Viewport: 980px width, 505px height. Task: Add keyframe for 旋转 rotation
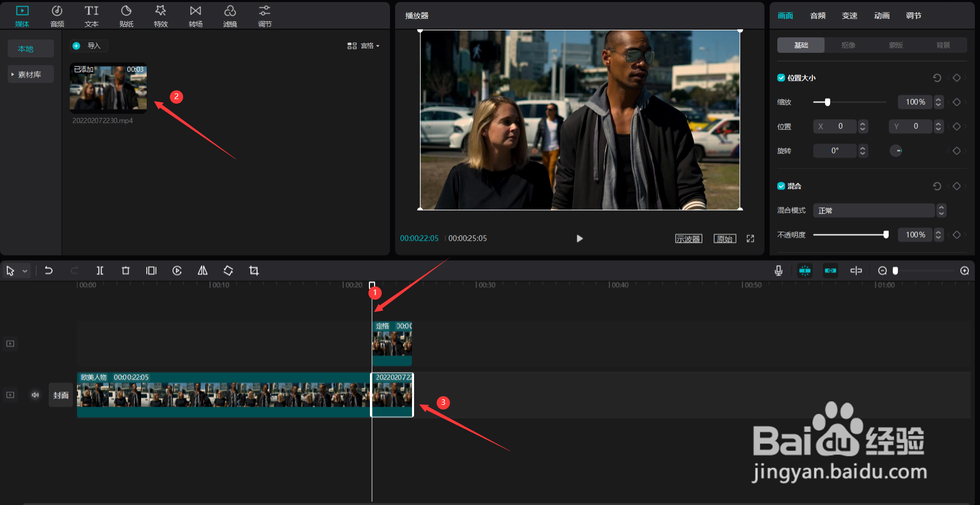tap(956, 151)
